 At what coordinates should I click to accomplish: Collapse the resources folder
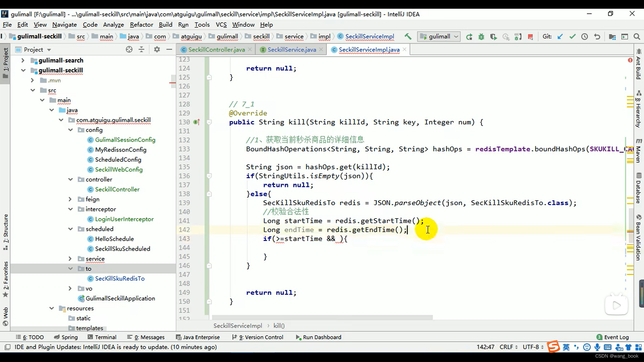coord(51,308)
